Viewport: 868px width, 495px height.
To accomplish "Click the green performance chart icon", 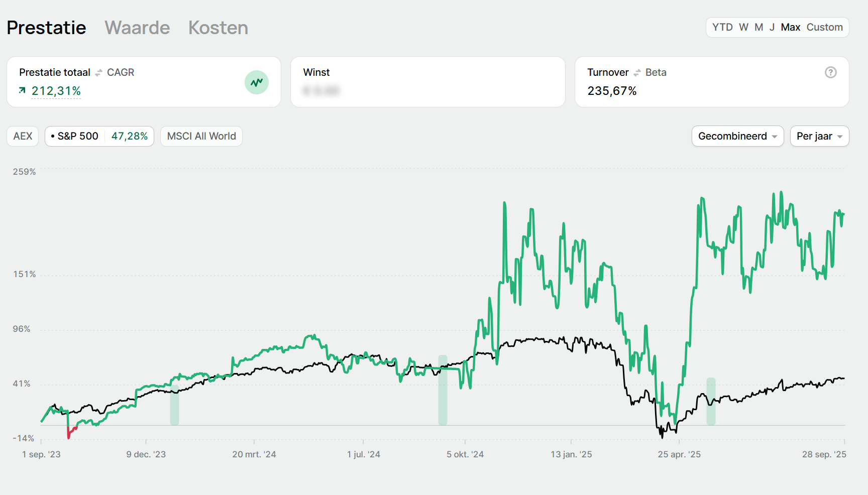I will (x=256, y=82).
